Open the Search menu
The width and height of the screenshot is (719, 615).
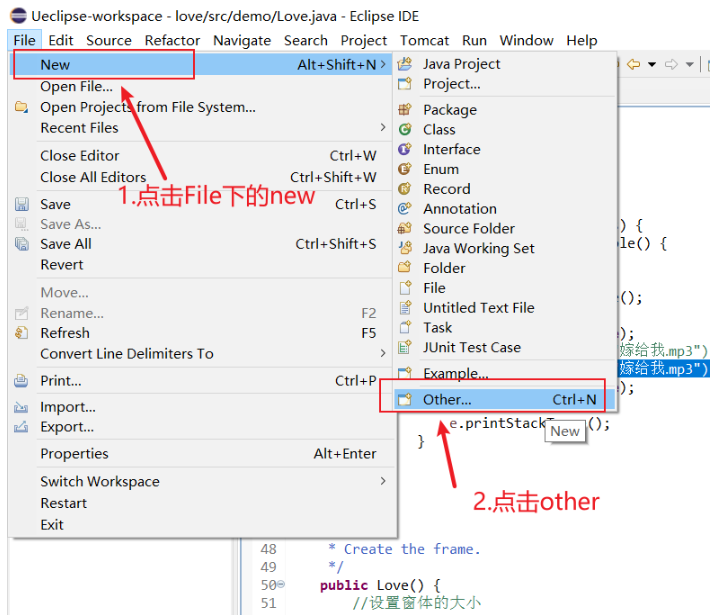point(306,40)
